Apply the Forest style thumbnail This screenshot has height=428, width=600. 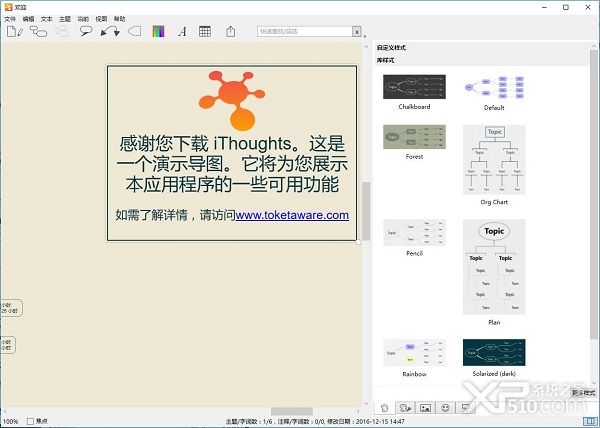(x=414, y=137)
